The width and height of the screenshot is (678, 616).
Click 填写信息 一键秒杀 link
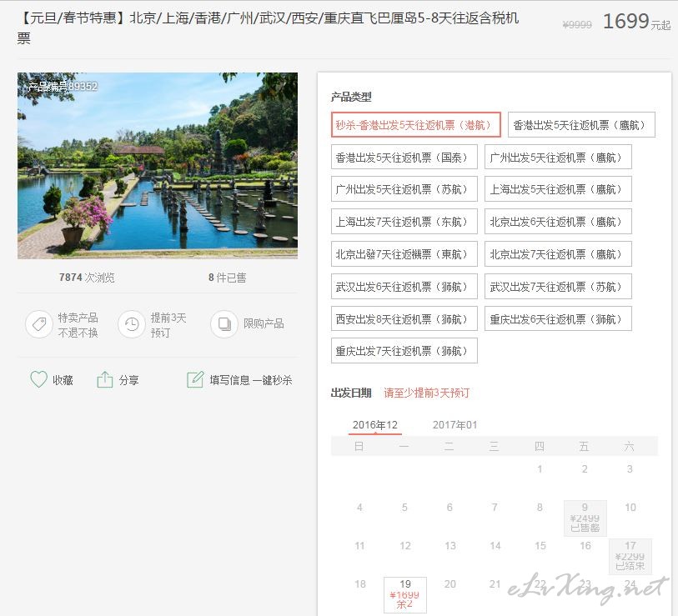[251, 380]
